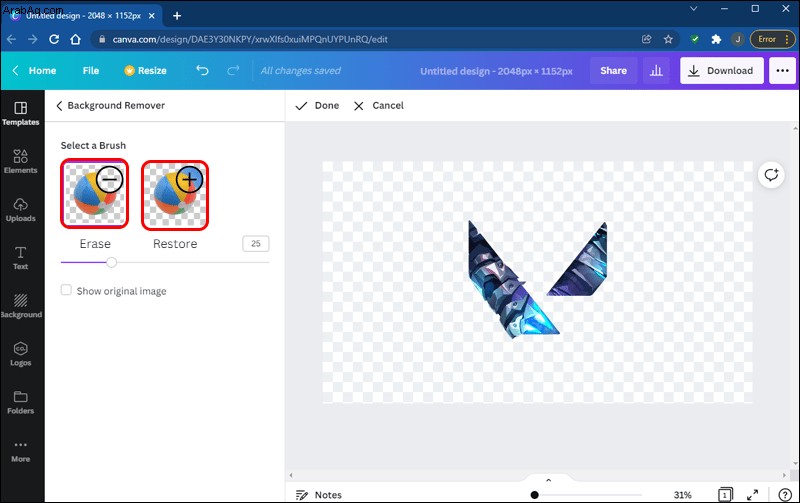Select the Untitled design browser tab
The image size is (800, 503).
click(x=82, y=16)
